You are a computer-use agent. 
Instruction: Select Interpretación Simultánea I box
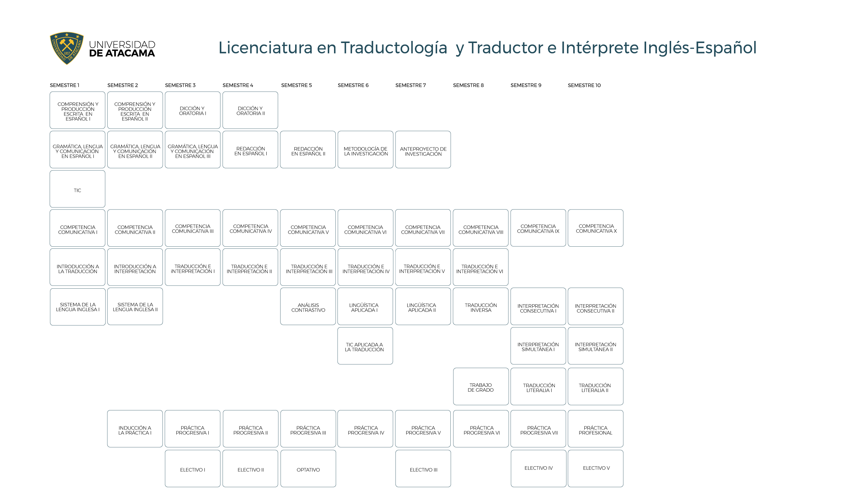[538, 346]
